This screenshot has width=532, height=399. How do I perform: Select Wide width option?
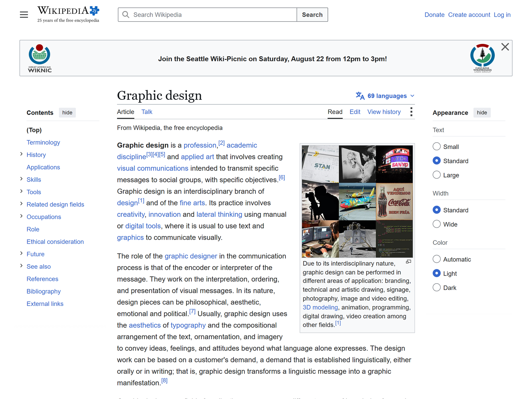click(437, 224)
